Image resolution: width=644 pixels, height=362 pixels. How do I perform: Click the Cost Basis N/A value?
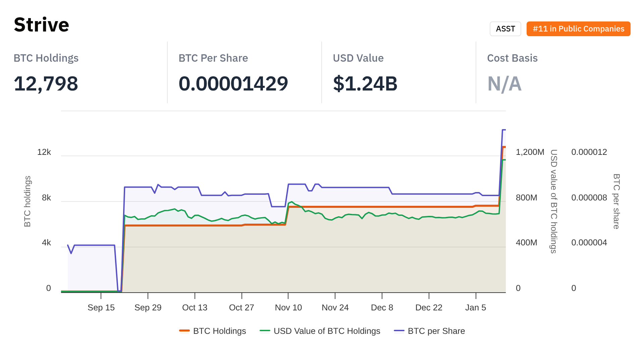[x=504, y=84]
